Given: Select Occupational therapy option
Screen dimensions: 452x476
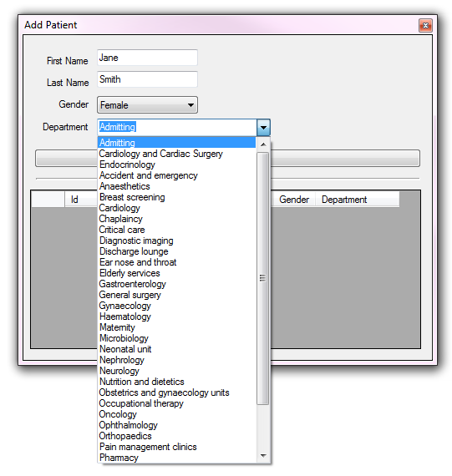Looking at the screenshot, I should point(176,403).
